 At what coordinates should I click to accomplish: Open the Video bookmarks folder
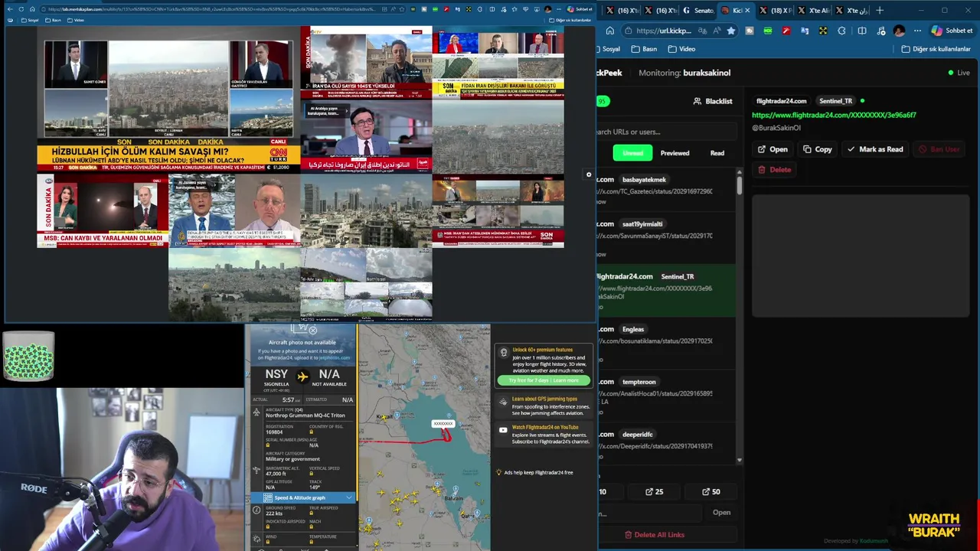click(681, 49)
